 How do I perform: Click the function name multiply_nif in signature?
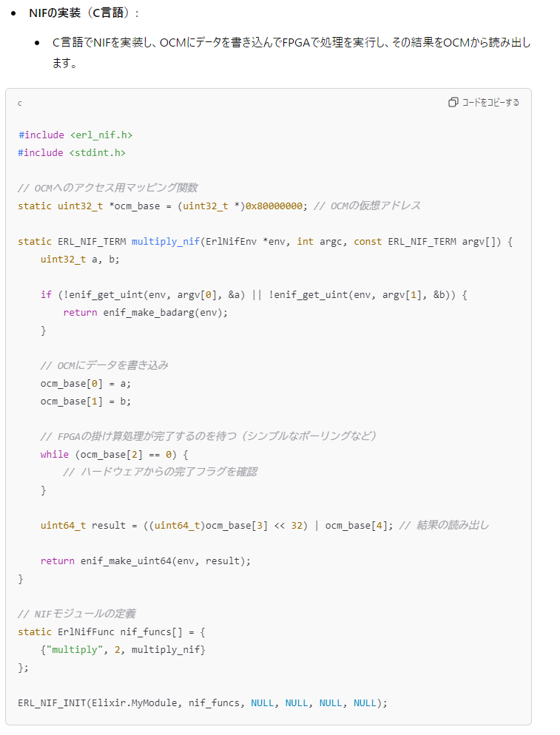tap(166, 241)
